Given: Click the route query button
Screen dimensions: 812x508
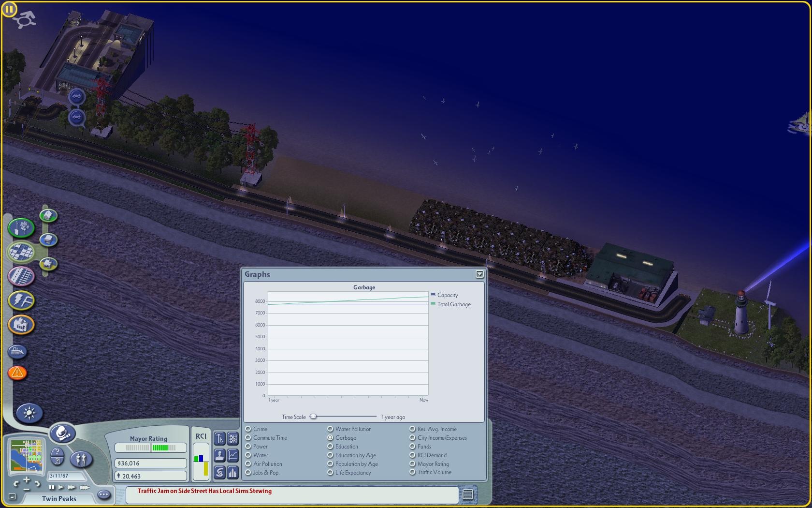Looking at the screenshot, I should [x=57, y=462].
